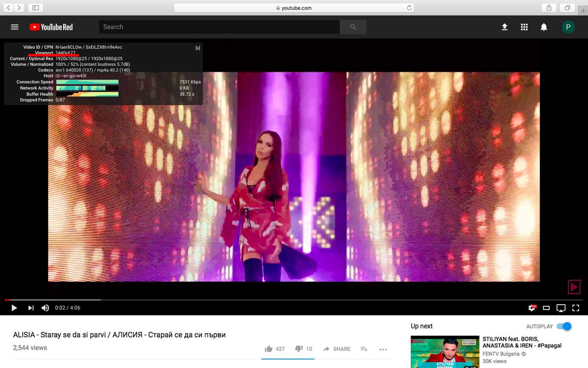Click the video title ALISIA - Staray se
The width and height of the screenshot is (588, 368).
(119, 335)
